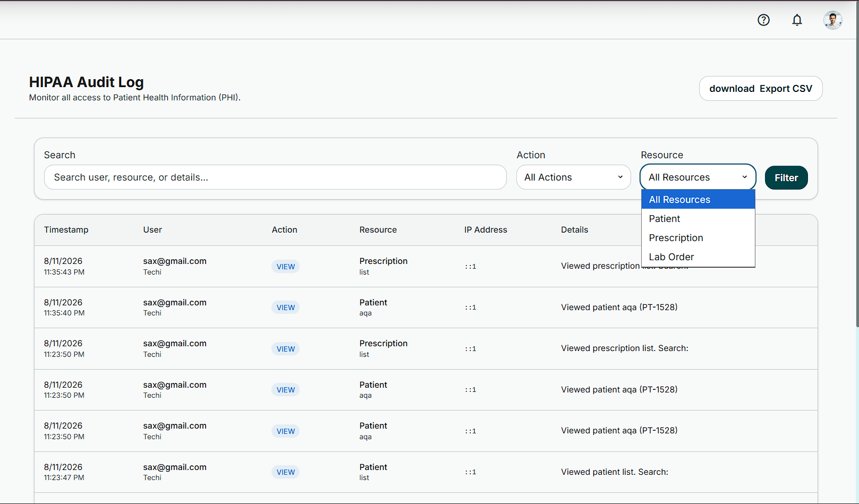The width and height of the screenshot is (859, 504).
Task: Click VIEW badge in 11:23:47 PM row
Action: (x=285, y=472)
